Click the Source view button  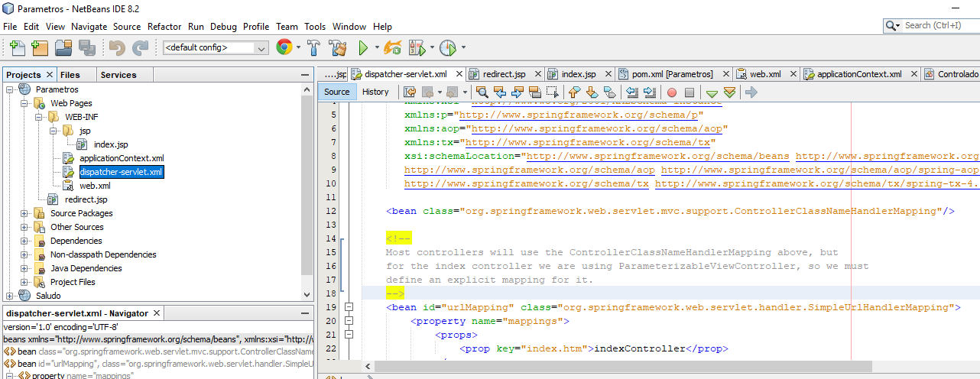click(336, 92)
